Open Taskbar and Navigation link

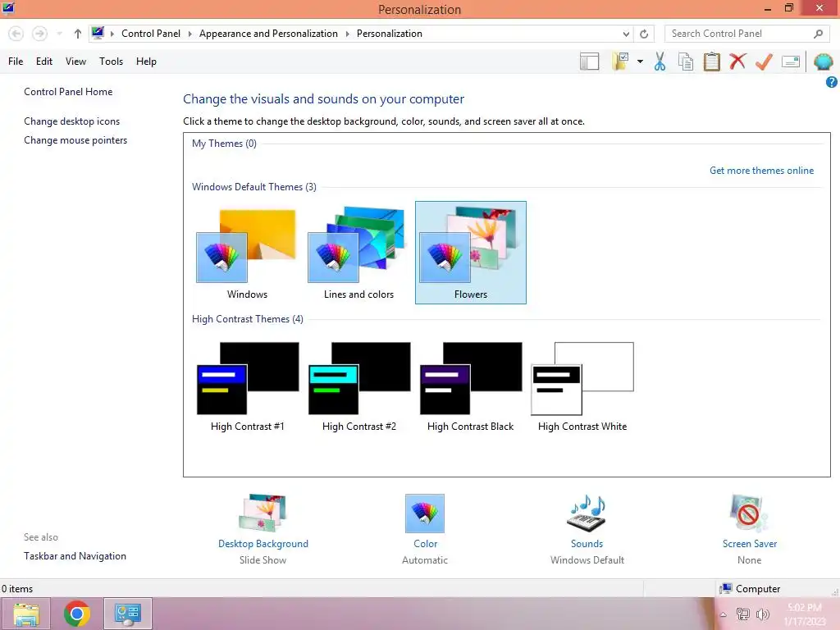click(x=75, y=556)
